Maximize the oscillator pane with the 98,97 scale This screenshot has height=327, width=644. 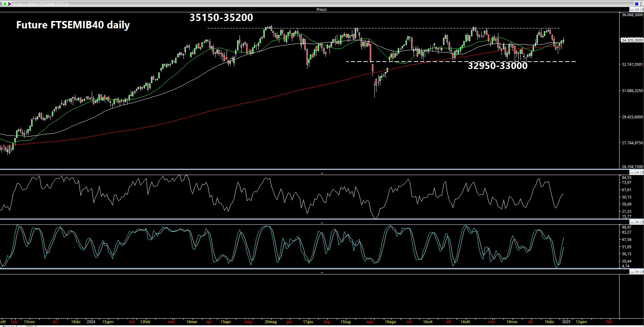click(x=637, y=222)
